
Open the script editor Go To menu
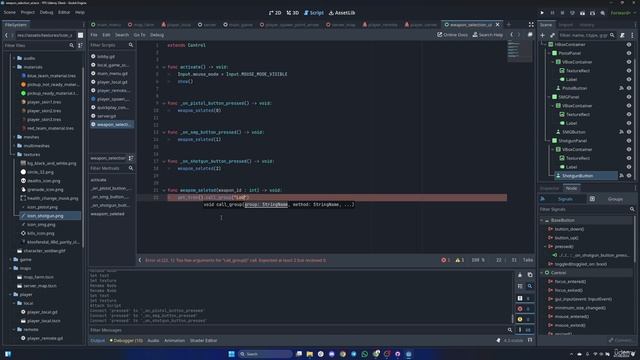(x=139, y=35)
